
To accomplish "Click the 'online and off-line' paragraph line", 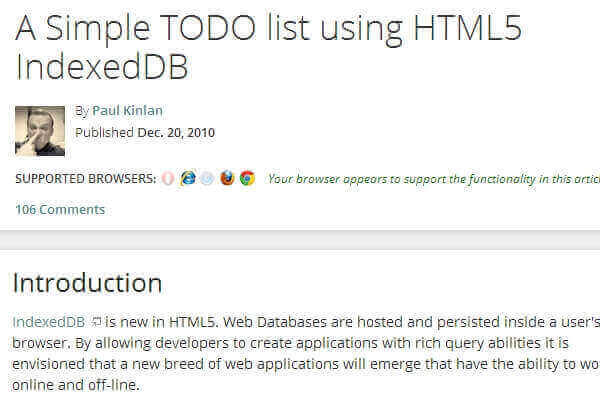I will tap(76, 384).
